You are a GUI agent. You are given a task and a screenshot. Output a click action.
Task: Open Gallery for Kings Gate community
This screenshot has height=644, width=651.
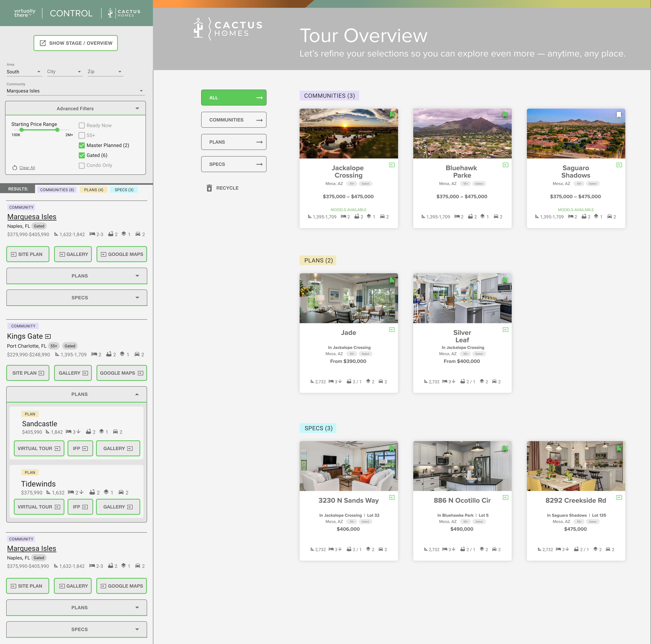73,373
